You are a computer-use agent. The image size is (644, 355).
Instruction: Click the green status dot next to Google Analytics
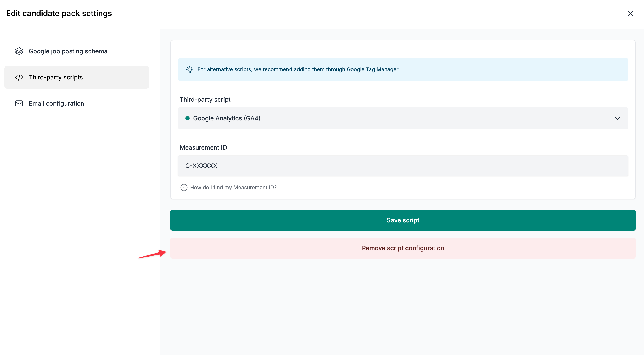(x=188, y=118)
